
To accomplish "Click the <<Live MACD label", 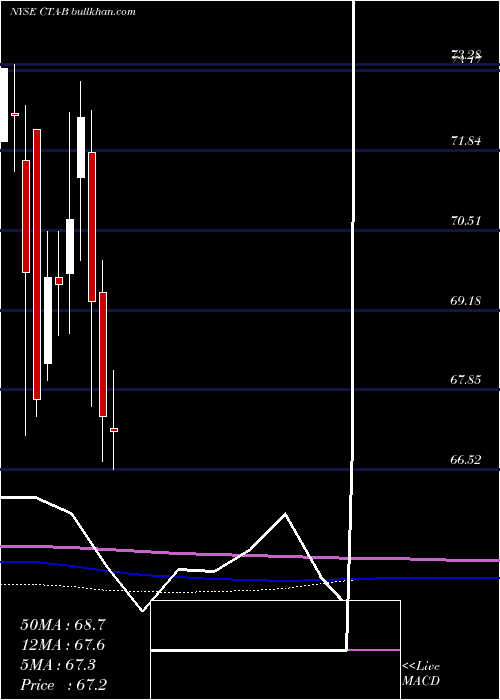I will 421,674.
